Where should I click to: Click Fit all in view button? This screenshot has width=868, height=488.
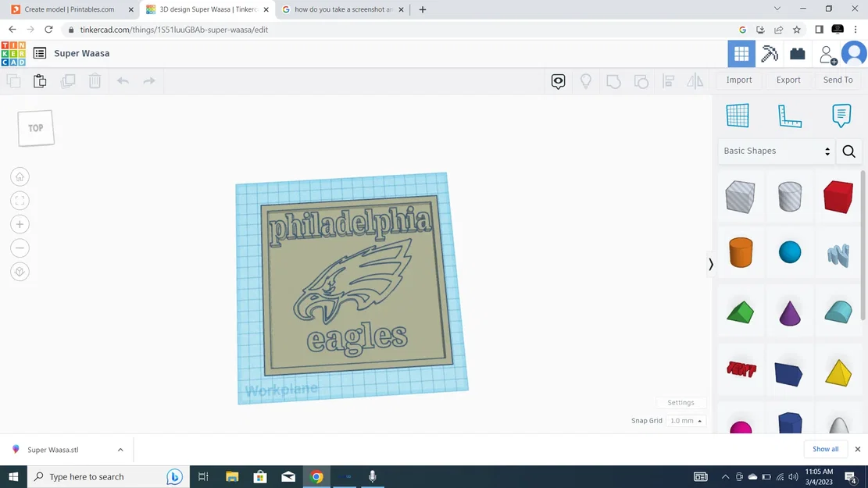[20, 201]
